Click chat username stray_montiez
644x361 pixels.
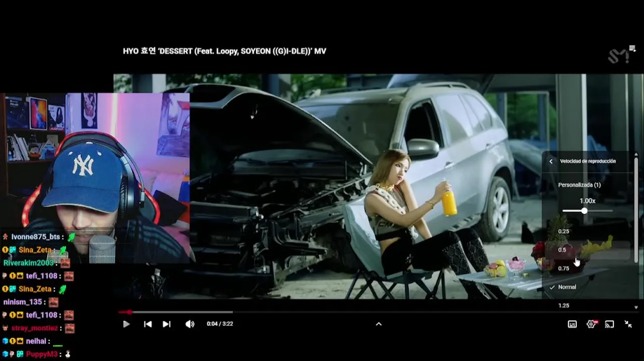click(35, 328)
